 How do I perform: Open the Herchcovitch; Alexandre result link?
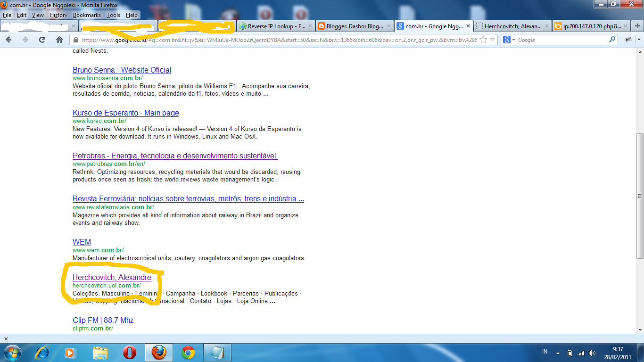112,277
